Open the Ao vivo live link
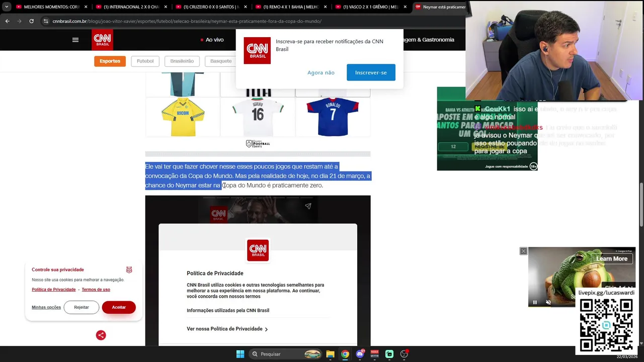This screenshot has height=362, width=644. (x=212, y=40)
